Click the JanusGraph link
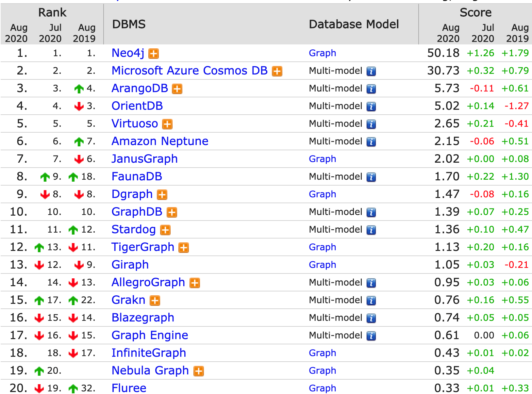Screen dimensions: 532x394 145,159
